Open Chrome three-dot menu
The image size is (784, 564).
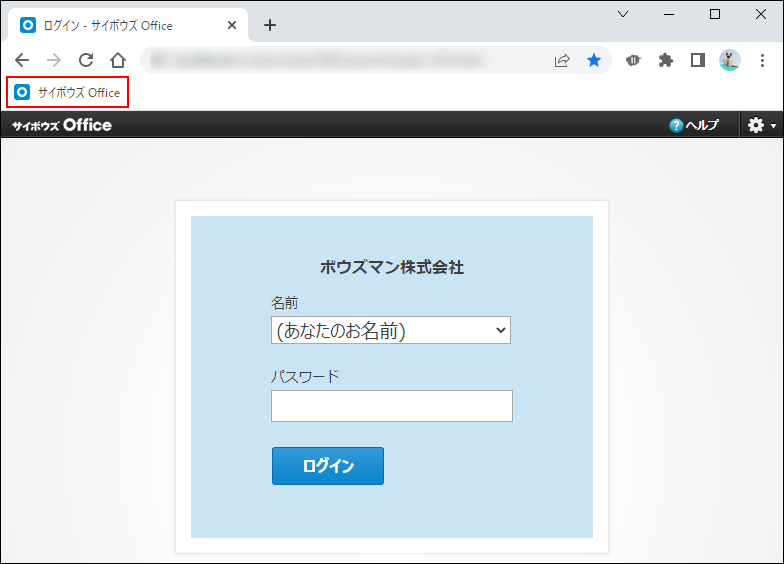(762, 60)
